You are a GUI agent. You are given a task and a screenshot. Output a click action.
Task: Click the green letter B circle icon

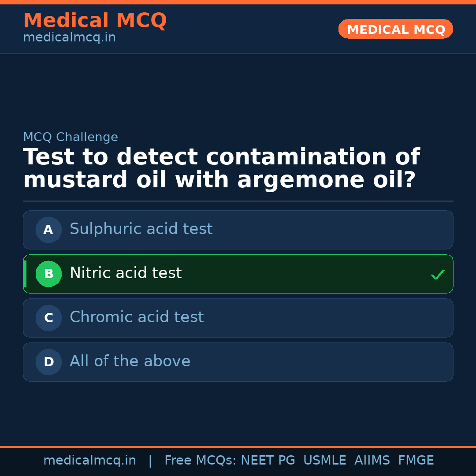coord(48,274)
